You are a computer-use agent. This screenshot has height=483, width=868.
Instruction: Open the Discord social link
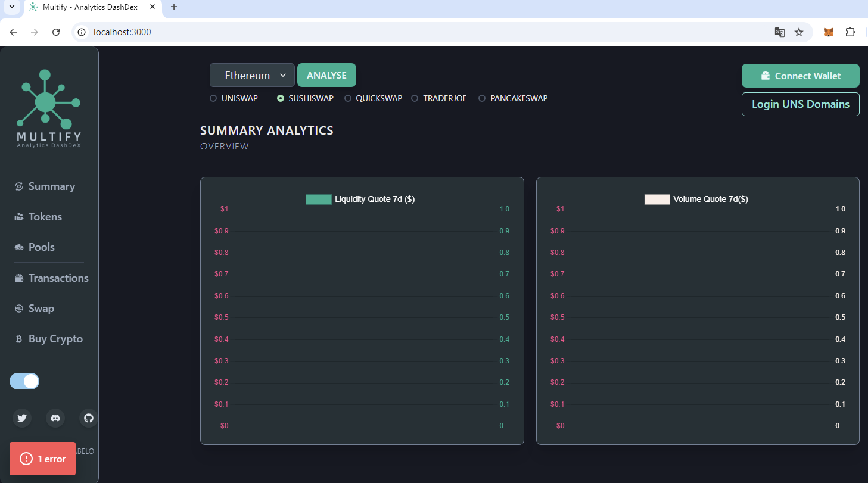(x=55, y=418)
